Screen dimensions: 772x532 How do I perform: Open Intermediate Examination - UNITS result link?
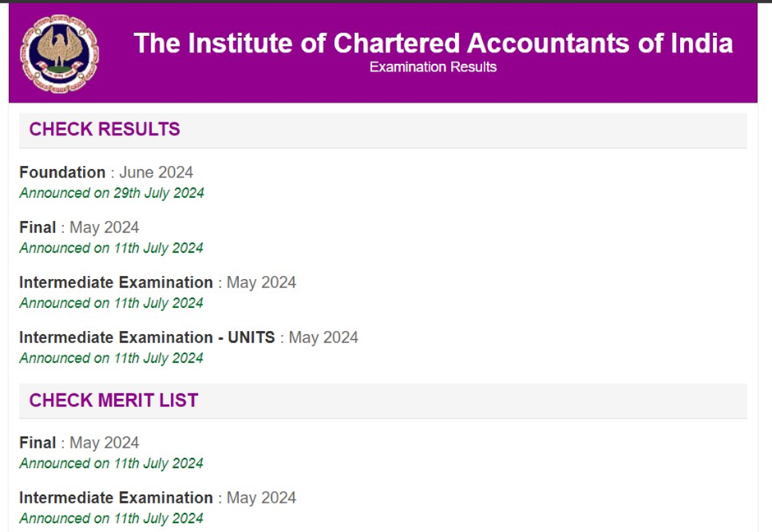coord(147,337)
